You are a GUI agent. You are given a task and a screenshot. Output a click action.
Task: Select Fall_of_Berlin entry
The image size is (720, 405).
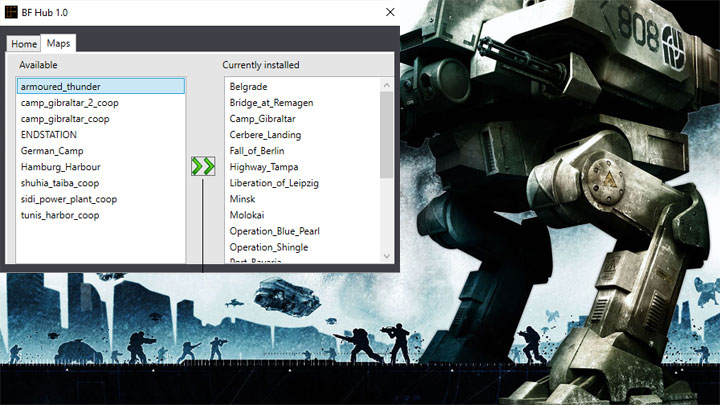point(303,151)
